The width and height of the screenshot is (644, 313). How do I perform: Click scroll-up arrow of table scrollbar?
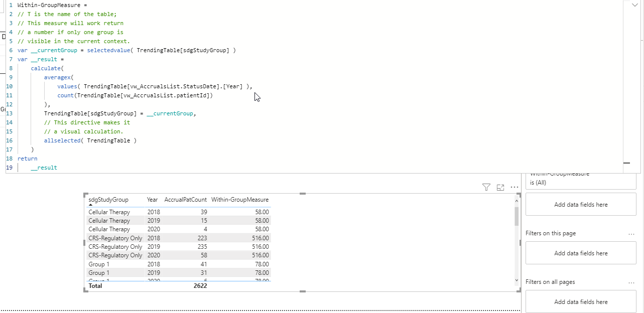click(x=517, y=201)
